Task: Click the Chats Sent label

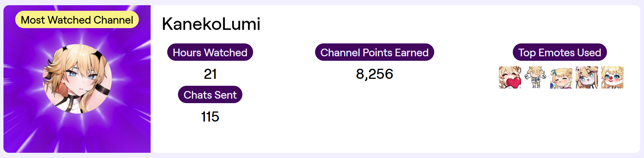Action: click(210, 95)
